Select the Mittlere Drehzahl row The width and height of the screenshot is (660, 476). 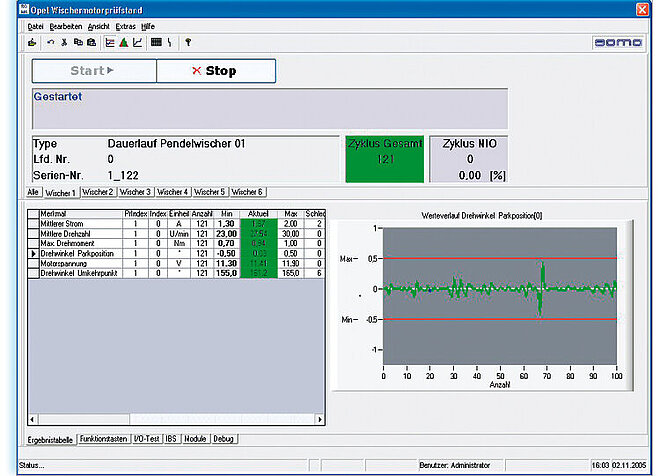(x=176, y=234)
